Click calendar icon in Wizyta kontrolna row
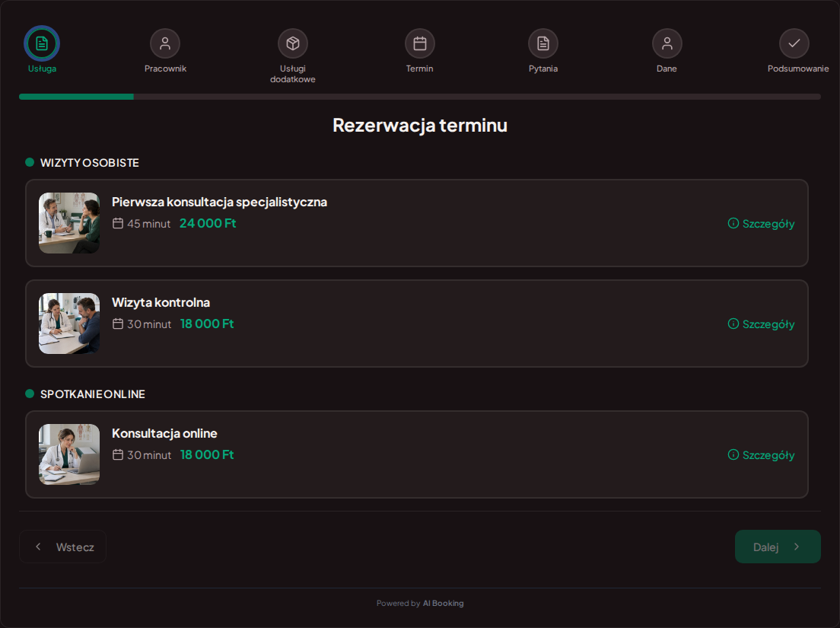 pyautogui.click(x=118, y=324)
